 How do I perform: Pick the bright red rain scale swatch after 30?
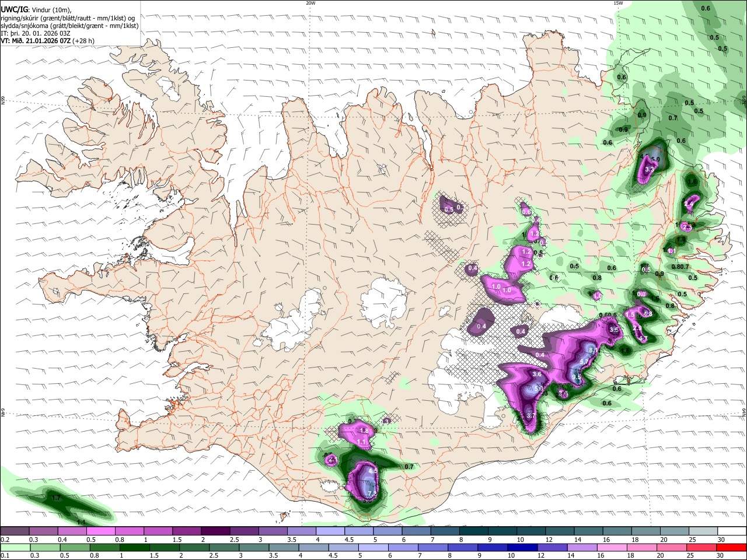732,547
